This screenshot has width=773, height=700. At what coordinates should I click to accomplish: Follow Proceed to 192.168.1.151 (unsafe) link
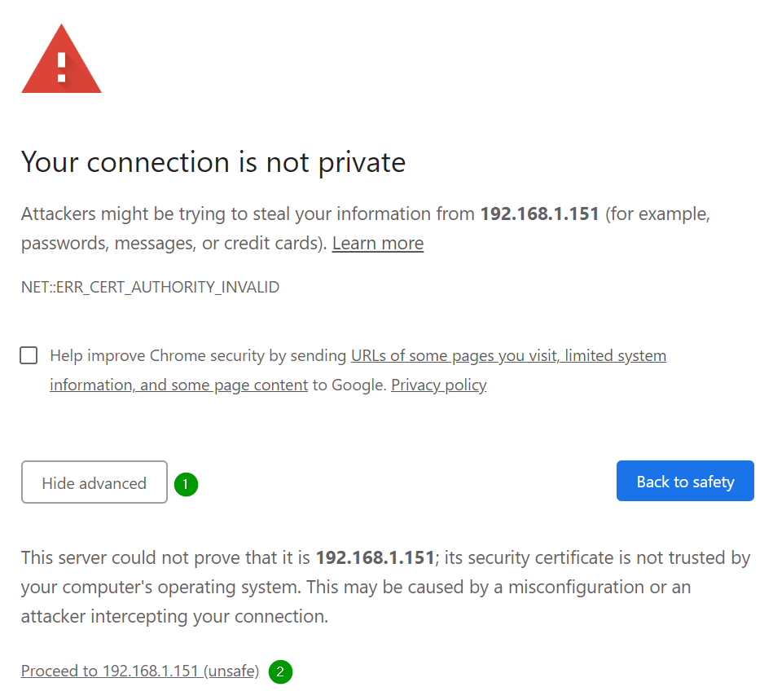click(x=140, y=671)
